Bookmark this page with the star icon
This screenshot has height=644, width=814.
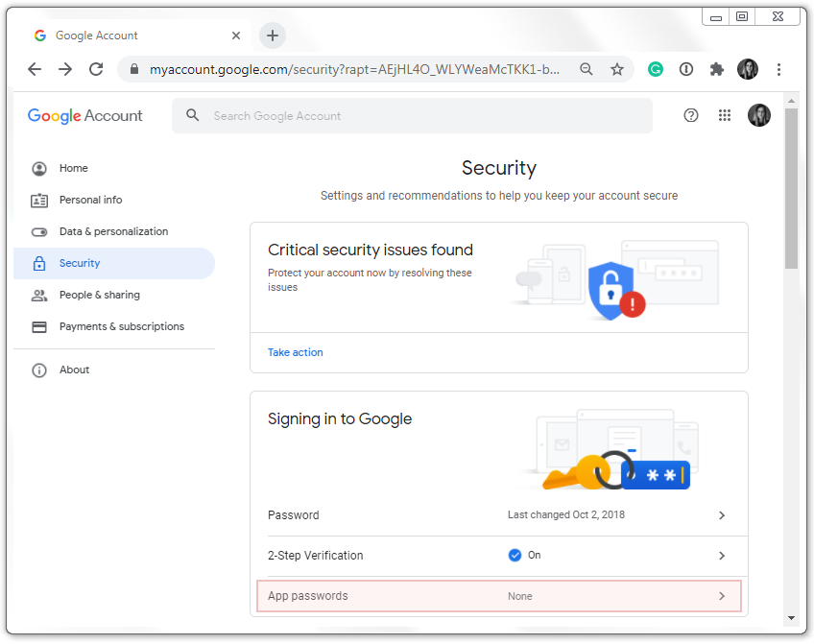tap(616, 69)
